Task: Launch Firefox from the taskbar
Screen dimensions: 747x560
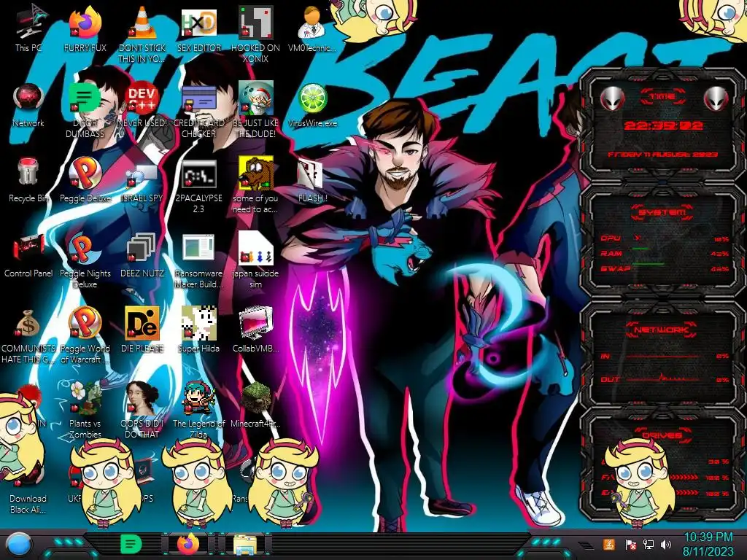Action: [189, 544]
